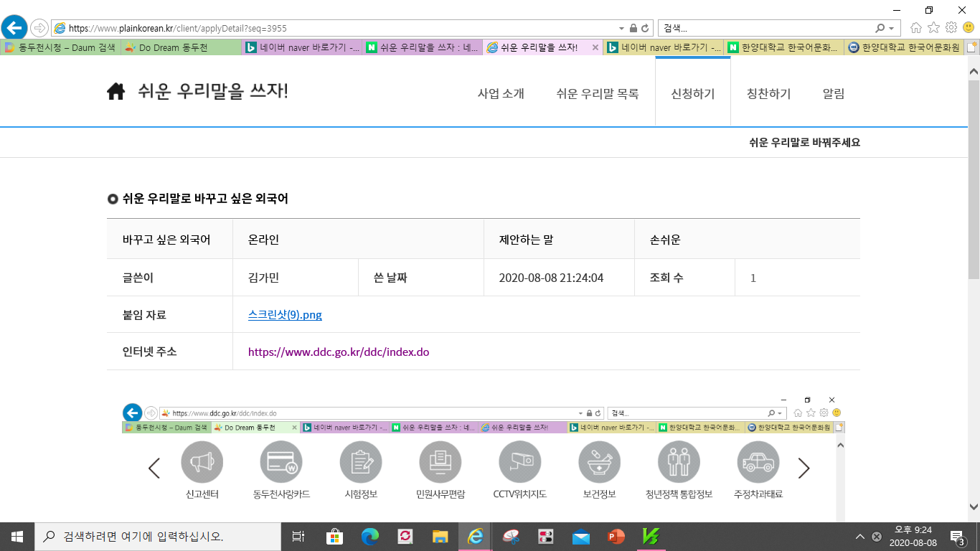Viewport: 980px width, 551px height.
Task: Open the '쉬운 우리말 목록' navigation menu
Action: (597, 94)
